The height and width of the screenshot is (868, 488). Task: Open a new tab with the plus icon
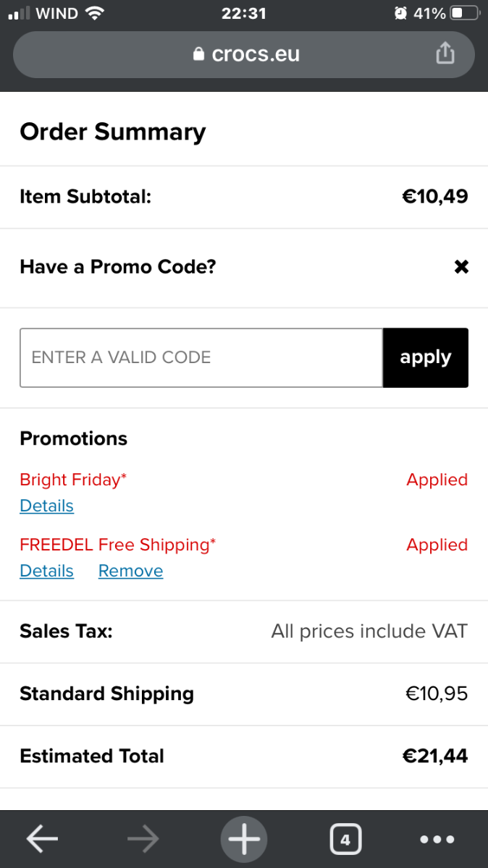(x=244, y=839)
